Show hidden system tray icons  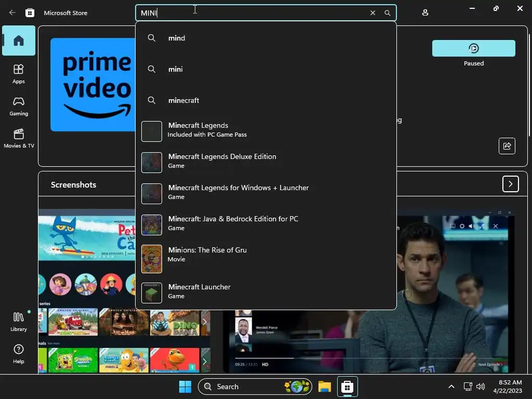[x=451, y=387]
